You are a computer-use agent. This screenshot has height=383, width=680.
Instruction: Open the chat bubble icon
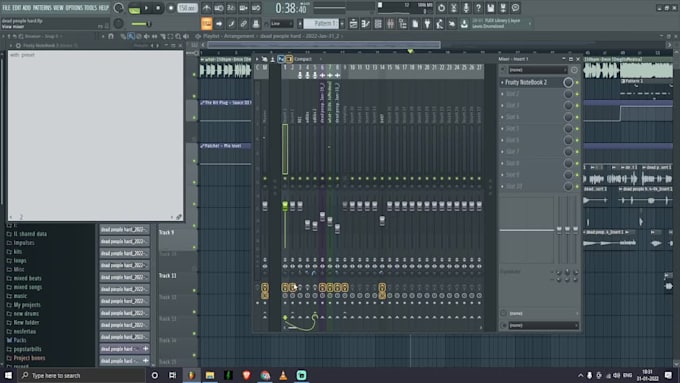click(515, 8)
